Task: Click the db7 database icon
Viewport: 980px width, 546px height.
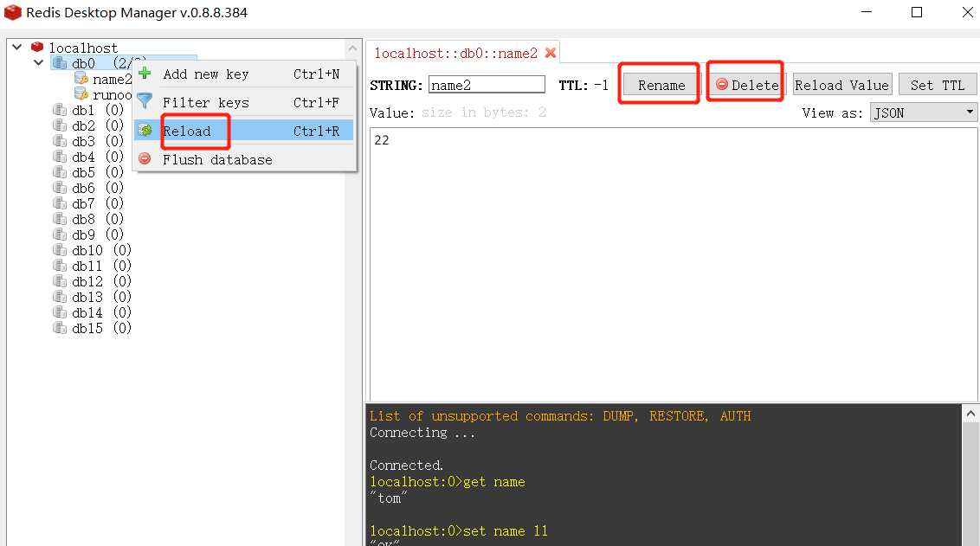Action: click(60, 203)
